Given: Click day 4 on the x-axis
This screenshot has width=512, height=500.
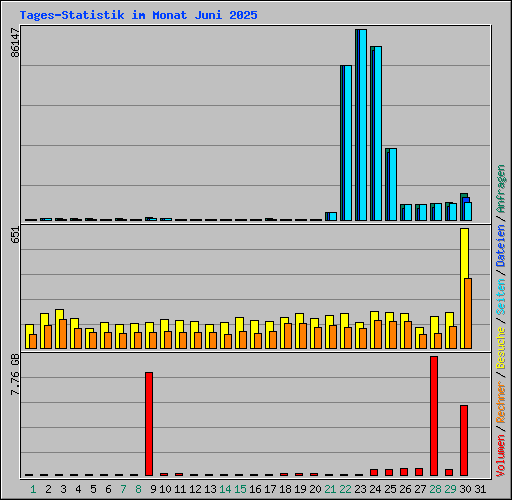Looking at the screenshot, I should (78, 489).
